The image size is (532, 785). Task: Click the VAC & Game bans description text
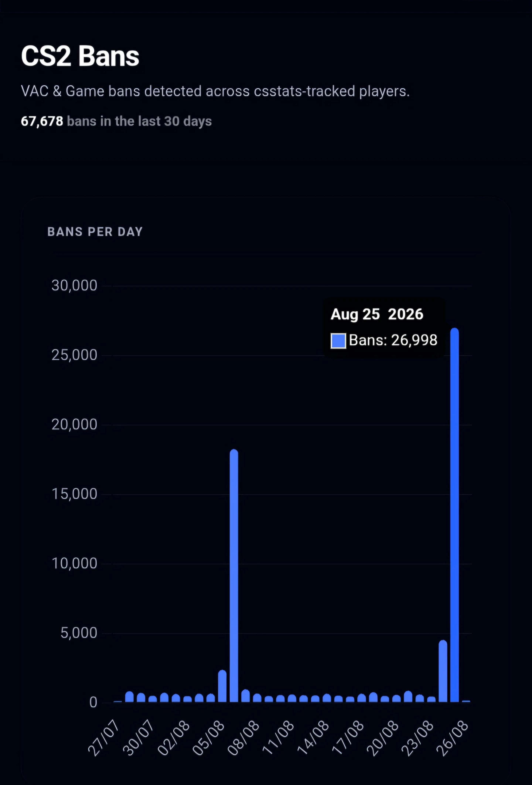[x=215, y=91]
